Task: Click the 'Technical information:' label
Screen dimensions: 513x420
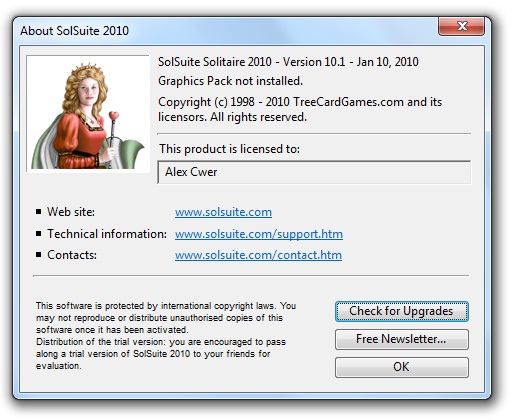Action: click(107, 234)
